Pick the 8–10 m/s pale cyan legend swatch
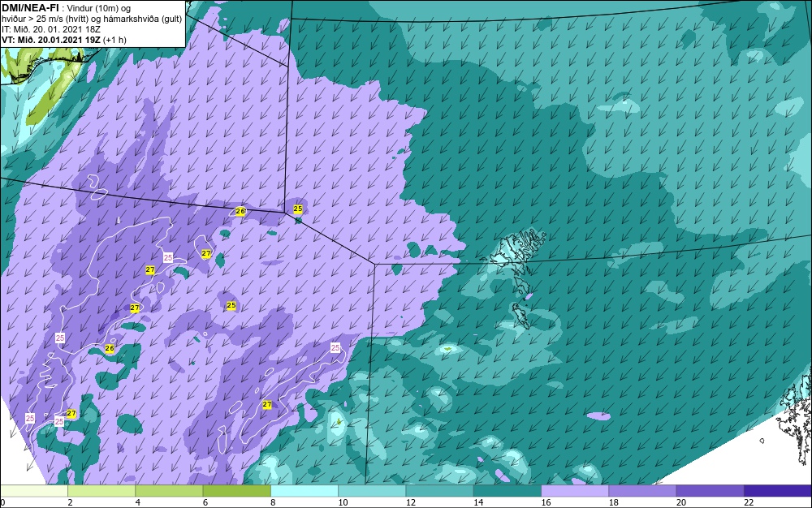 304,491
